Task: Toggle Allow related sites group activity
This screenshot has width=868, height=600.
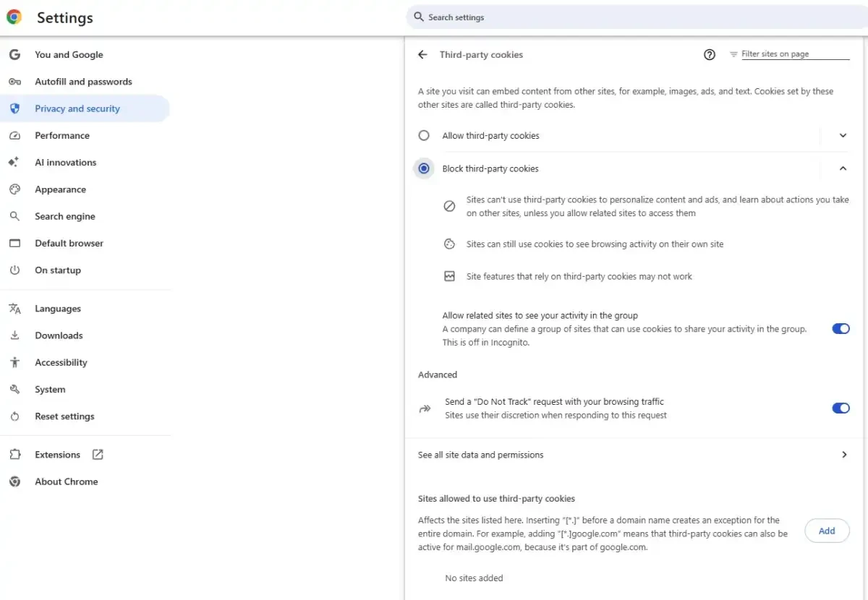Action: click(841, 329)
